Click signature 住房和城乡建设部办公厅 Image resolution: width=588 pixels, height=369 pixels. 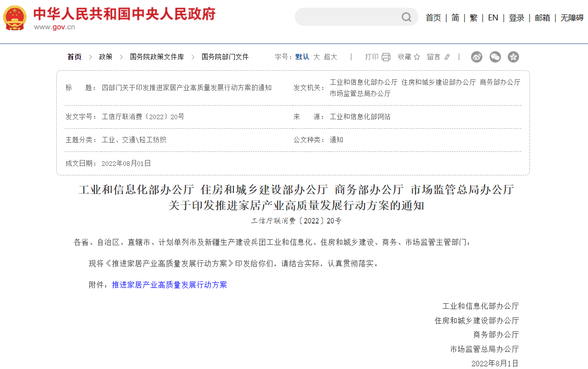tap(477, 320)
